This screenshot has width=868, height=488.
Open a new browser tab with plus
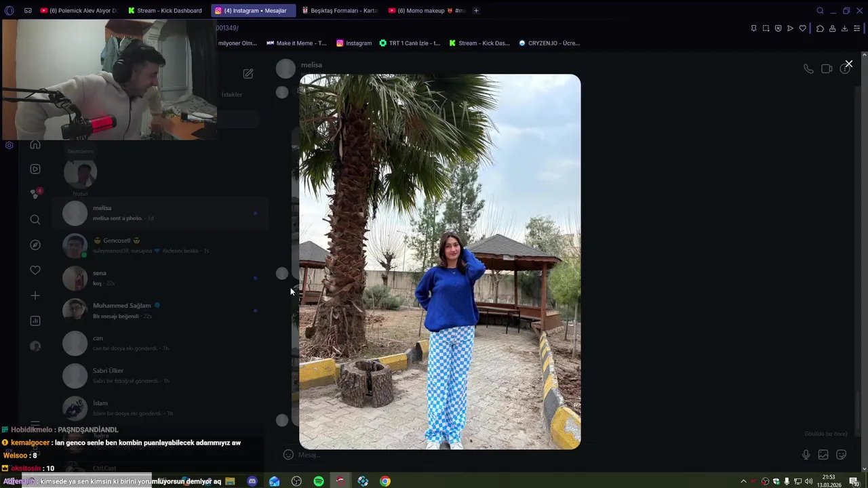(x=476, y=11)
